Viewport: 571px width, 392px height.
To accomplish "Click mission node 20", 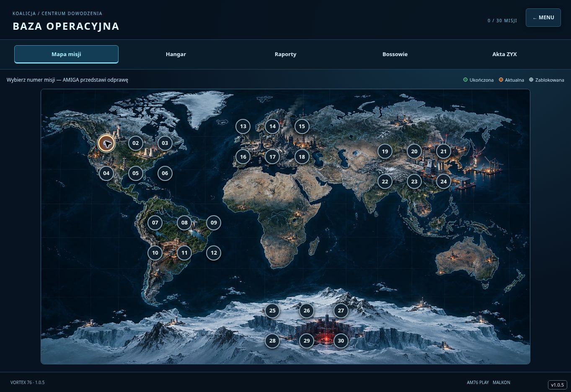I will [x=414, y=152].
